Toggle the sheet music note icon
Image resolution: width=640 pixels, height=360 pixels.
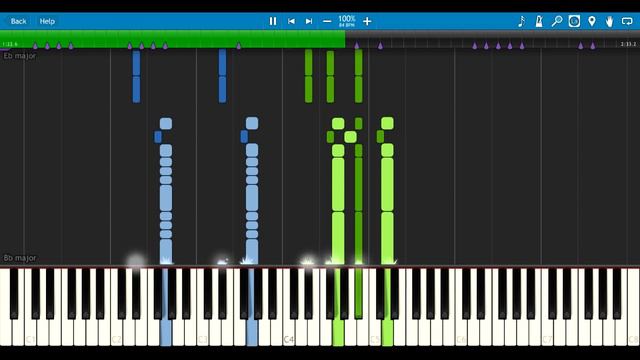(x=521, y=21)
